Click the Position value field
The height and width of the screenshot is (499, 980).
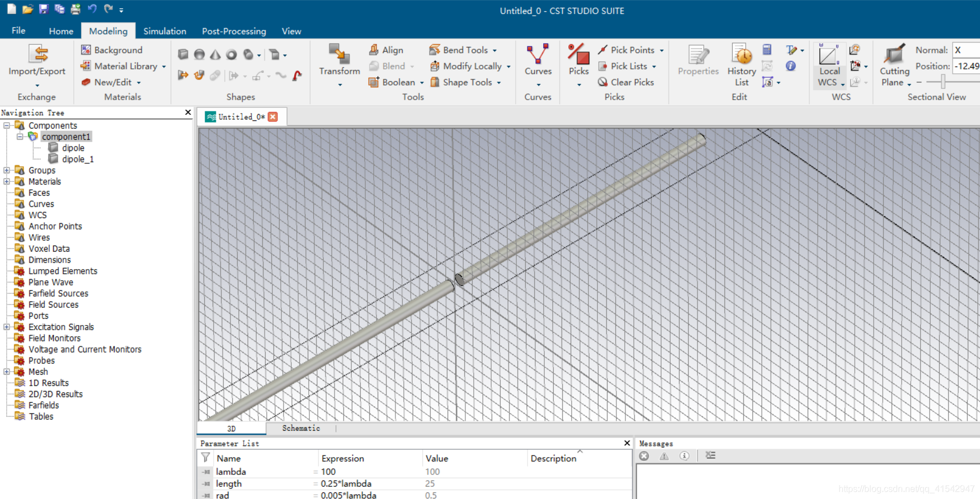coord(967,66)
